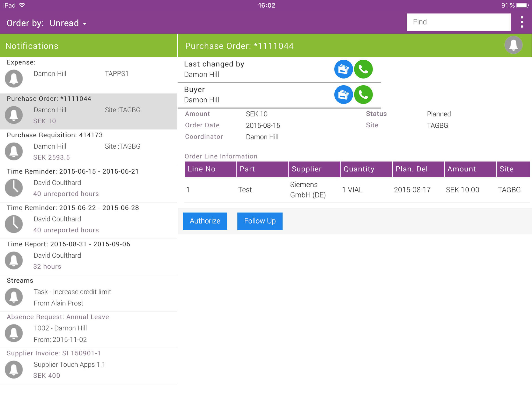This screenshot has width=532, height=399.
Task: Click the bell icon in Purchase Order header
Action: pyautogui.click(x=513, y=45)
